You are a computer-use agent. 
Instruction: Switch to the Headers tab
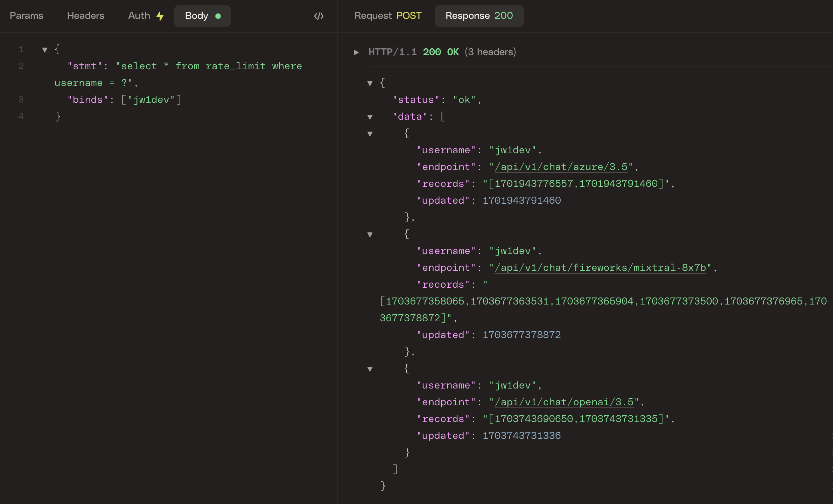point(85,16)
